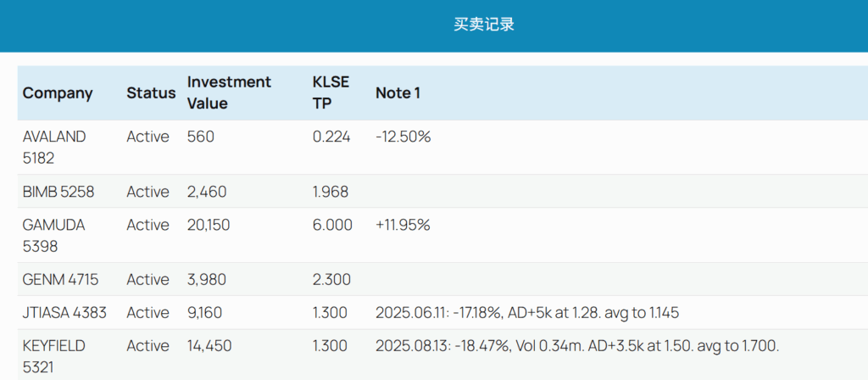This screenshot has width=868, height=380.
Task: Click the 14,450 investment value for KEYFIELD
Action: coord(209,345)
